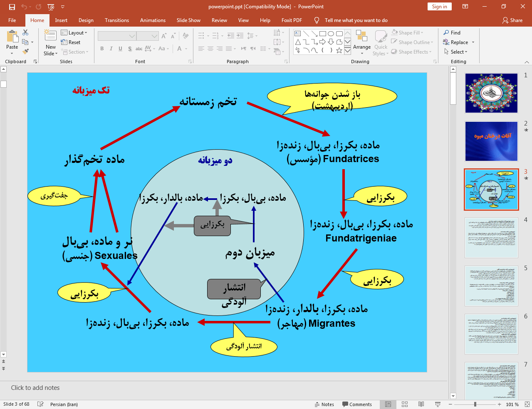Toggle text Shadow formatting

(x=130, y=49)
